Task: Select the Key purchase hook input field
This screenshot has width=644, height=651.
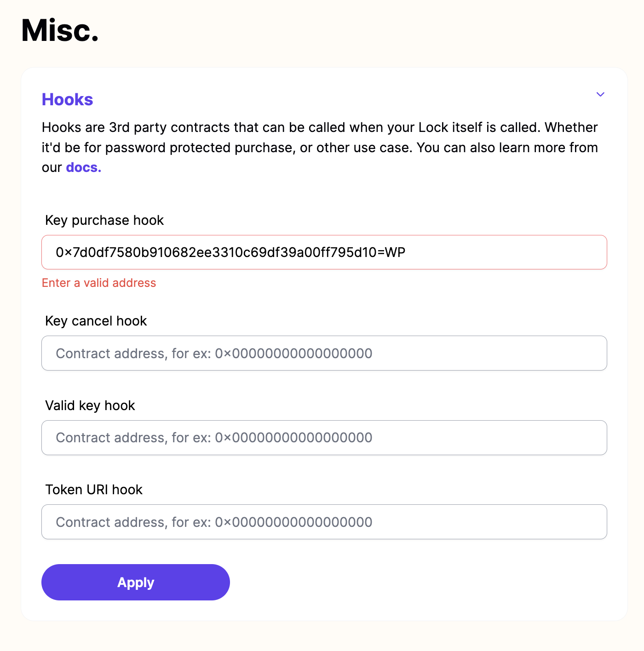Action: tap(324, 252)
